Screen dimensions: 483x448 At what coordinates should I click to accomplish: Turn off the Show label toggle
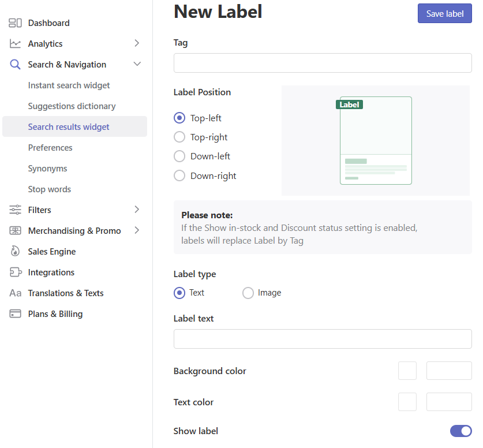461,431
